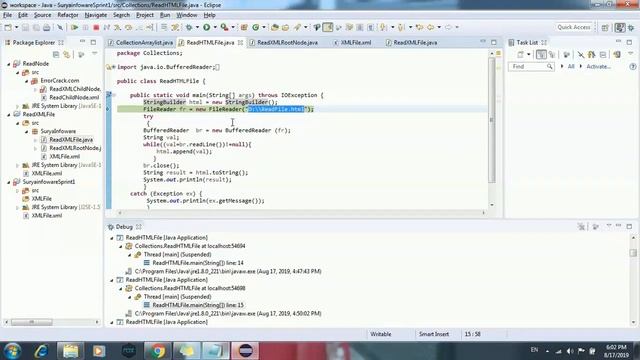This screenshot has width=640, height=360.
Task: Click the New file toolbar icon
Action: [x=8, y=27]
